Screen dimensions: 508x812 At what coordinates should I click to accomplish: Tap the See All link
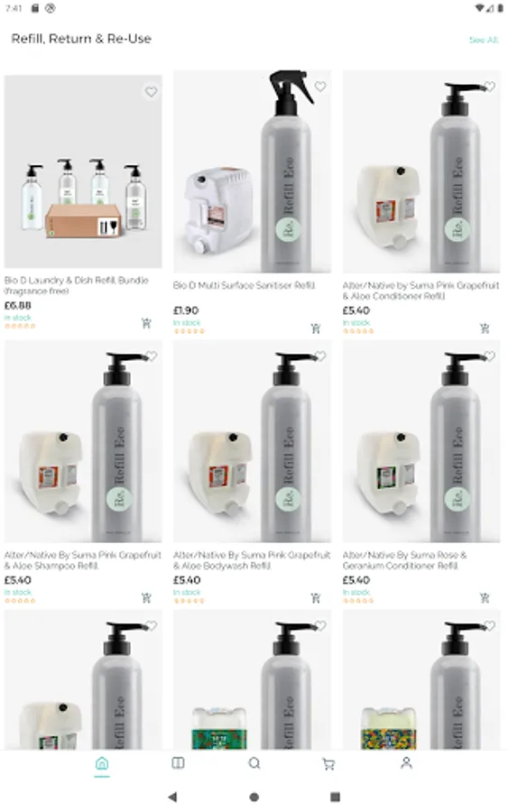(x=484, y=40)
